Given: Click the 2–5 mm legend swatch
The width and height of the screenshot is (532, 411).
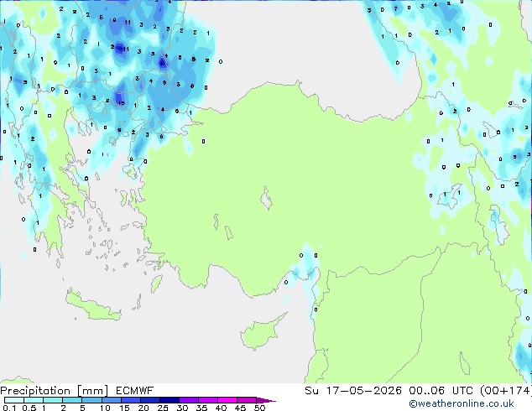Looking at the screenshot, I should pos(72,400).
